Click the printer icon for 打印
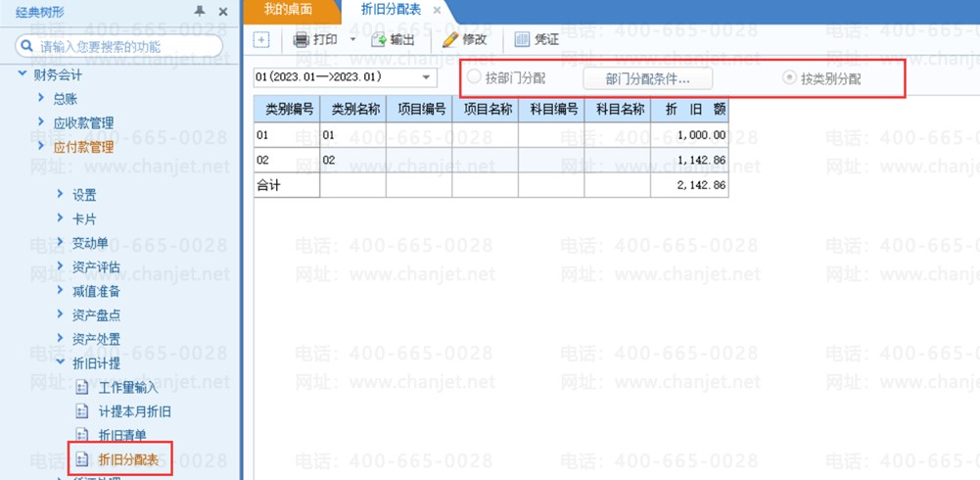This screenshot has width=980, height=480. tap(302, 40)
